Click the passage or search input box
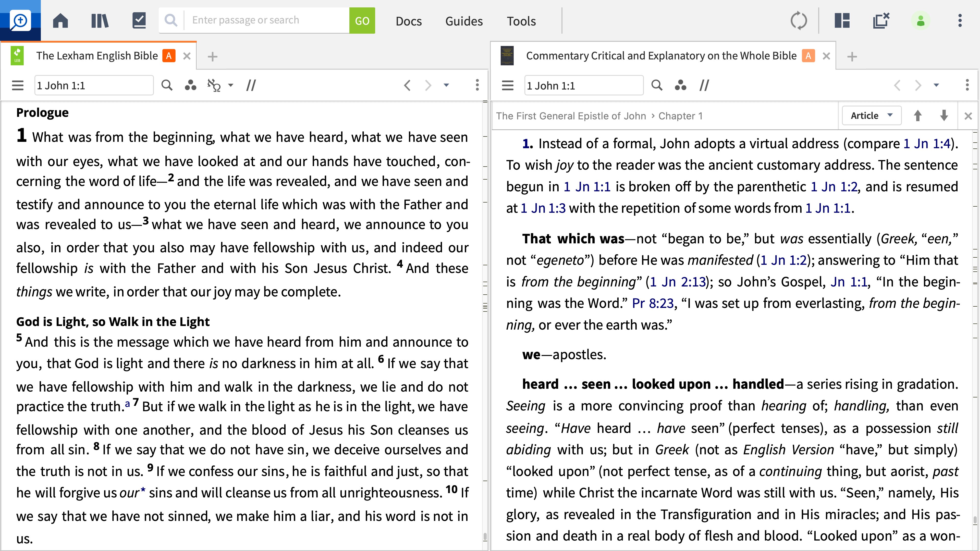 click(266, 20)
